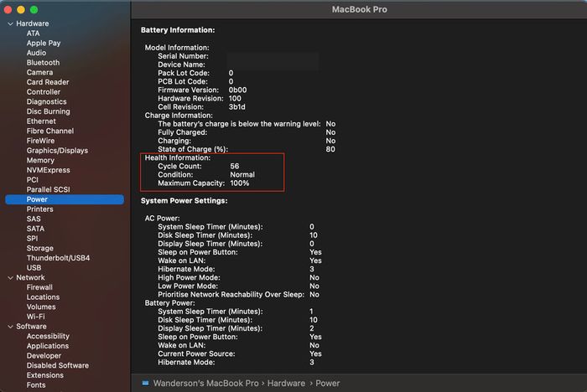Screen dimensions: 587x392
Task: Open the NVMExpress entry
Action: pyautogui.click(x=49, y=170)
